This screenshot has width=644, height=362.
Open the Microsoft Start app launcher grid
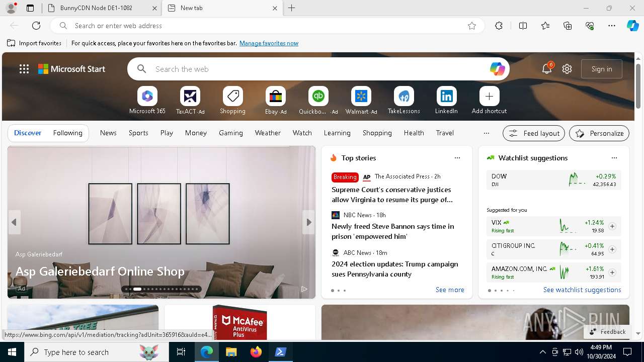(24, 69)
